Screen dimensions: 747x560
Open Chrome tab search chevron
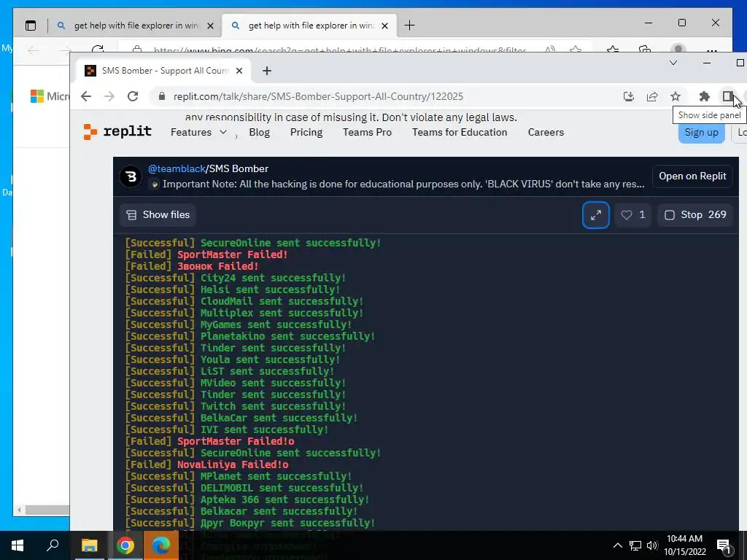[673, 63]
